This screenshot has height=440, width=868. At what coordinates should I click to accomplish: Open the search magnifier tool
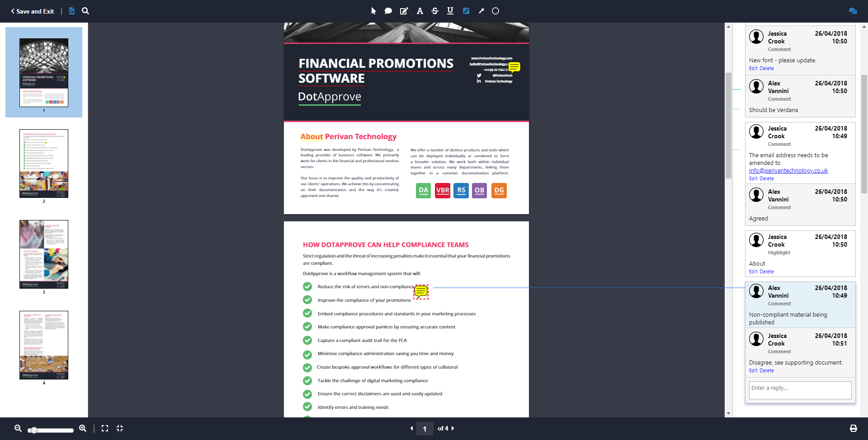(85, 11)
